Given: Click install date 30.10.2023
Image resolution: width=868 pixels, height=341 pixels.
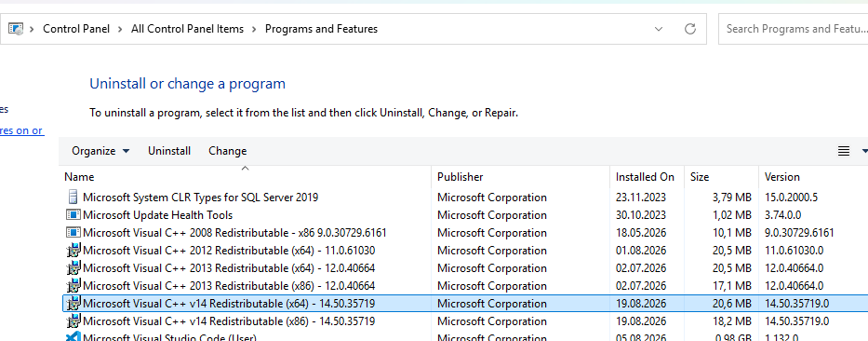Looking at the screenshot, I should [x=640, y=214].
